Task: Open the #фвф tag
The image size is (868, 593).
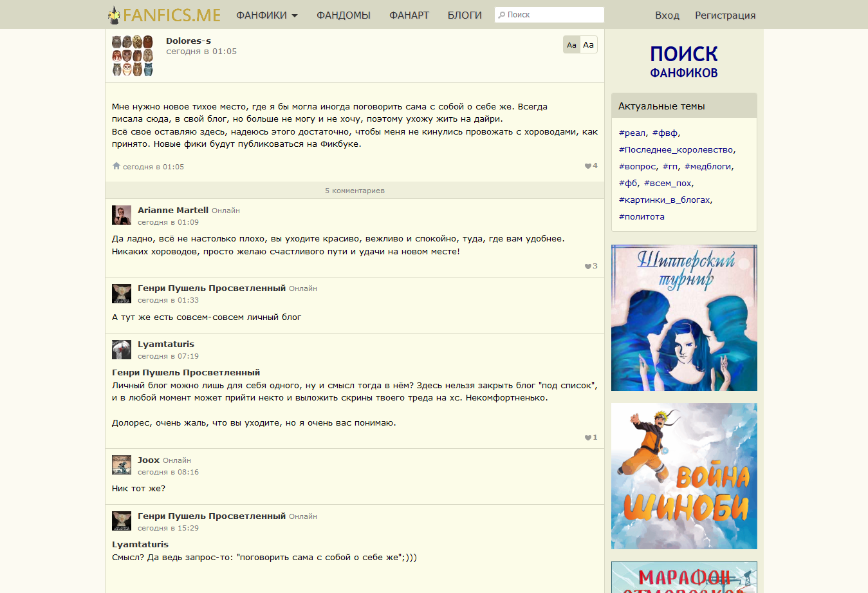Action: (x=665, y=133)
